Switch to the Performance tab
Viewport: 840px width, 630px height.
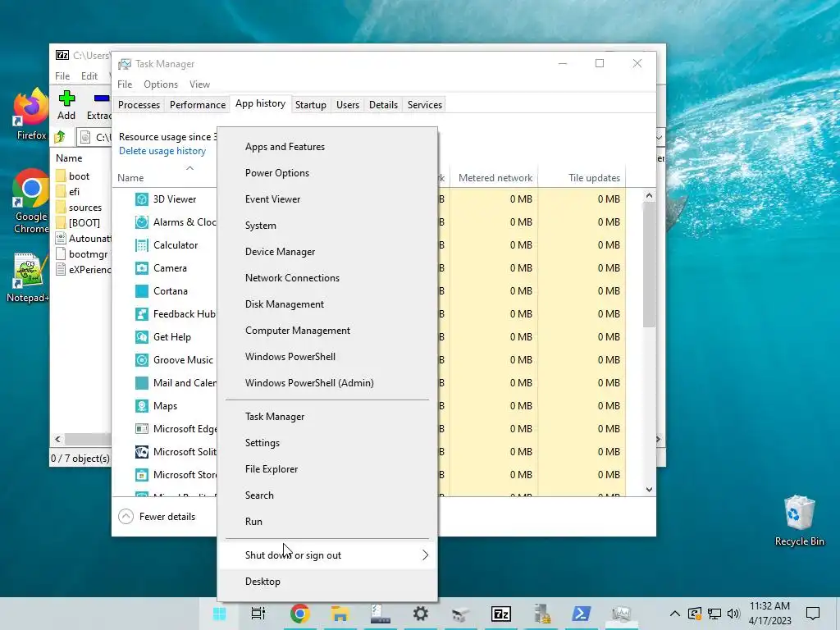198,105
